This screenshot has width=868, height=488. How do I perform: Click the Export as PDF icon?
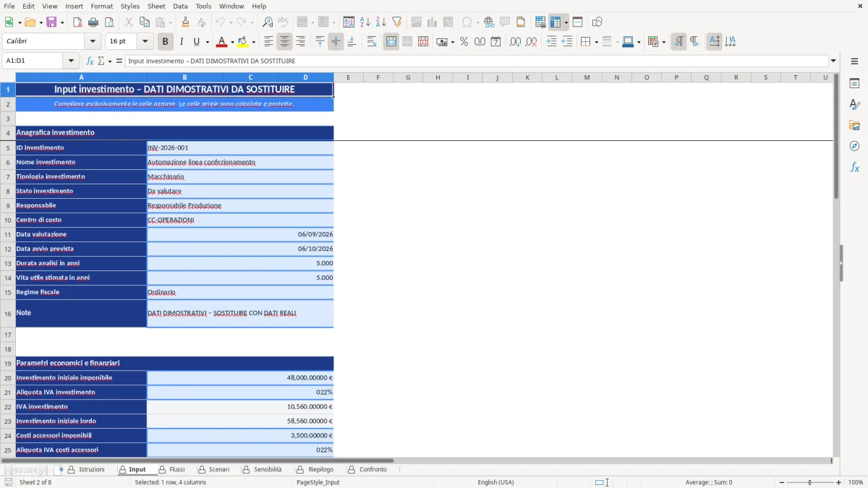[77, 22]
